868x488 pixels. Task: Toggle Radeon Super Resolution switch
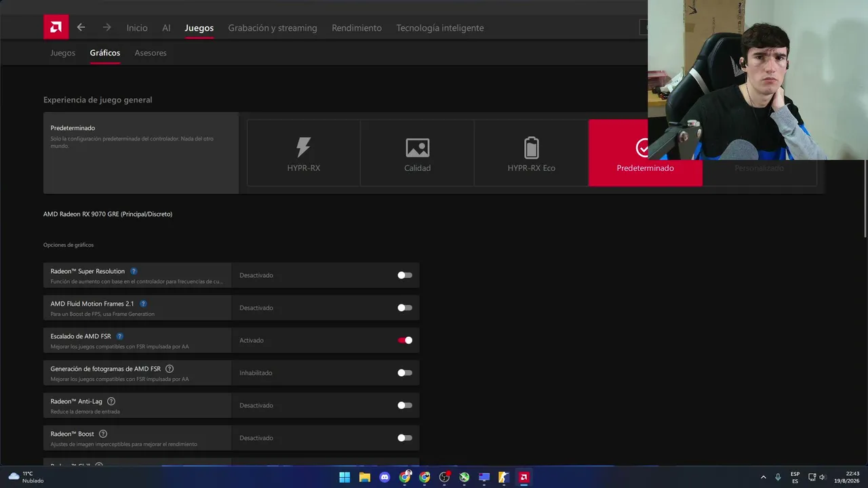coord(405,275)
